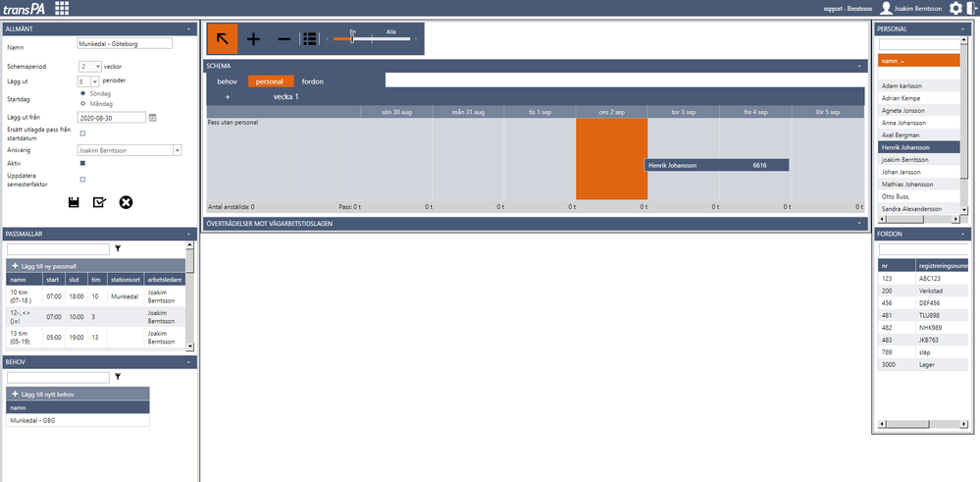Toggle Ersätt utlagda pass från startdatum checkbox

pos(82,134)
